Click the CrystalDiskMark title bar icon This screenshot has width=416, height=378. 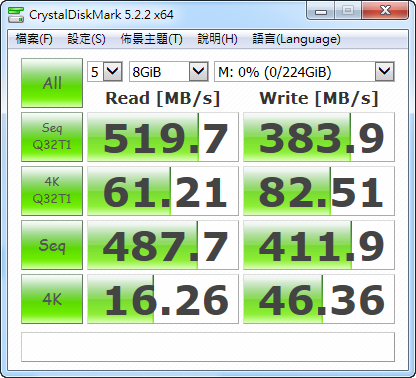click(x=16, y=15)
